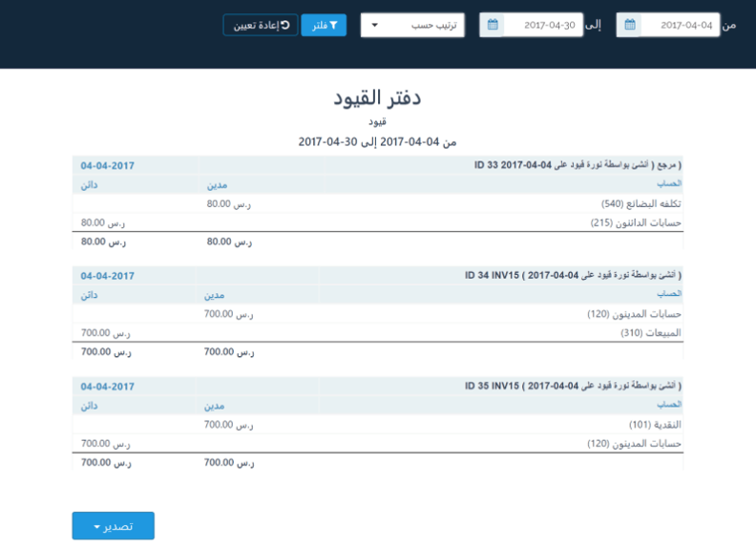Select the ID 34 INV15 journal entry header
The height and width of the screenshot is (548, 756).
573,276
